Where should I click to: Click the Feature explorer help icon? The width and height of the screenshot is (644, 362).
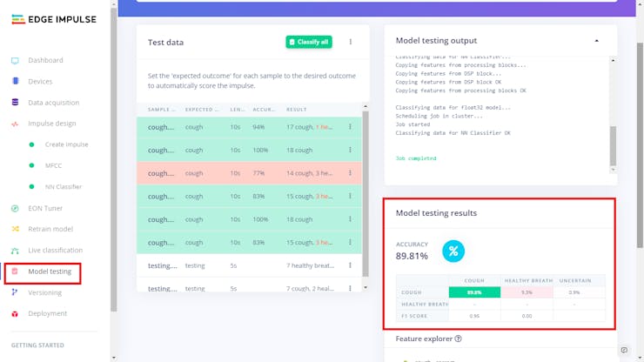[x=458, y=339]
